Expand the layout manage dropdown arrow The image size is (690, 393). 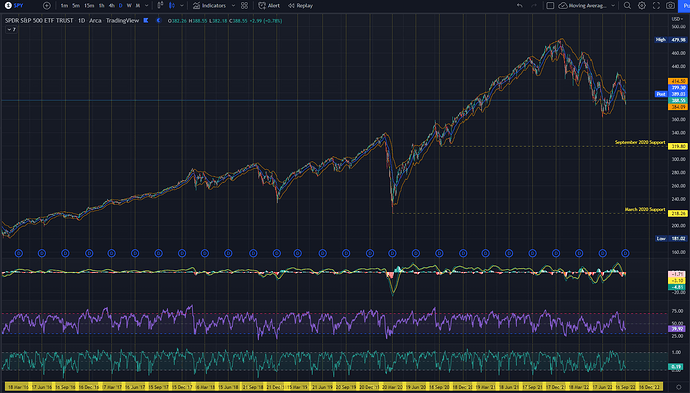click(x=613, y=6)
